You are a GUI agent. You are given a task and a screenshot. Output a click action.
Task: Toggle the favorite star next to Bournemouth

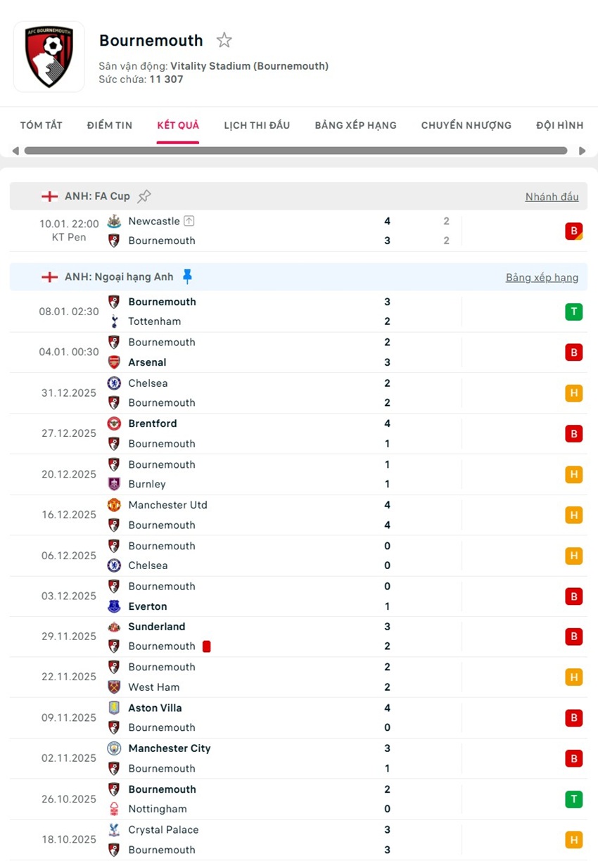[224, 40]
